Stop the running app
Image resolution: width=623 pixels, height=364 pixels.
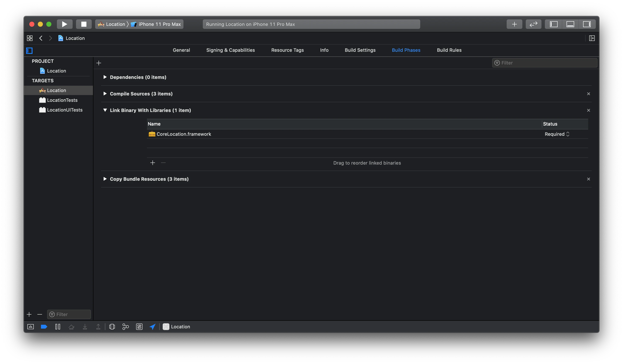[84, 24]
